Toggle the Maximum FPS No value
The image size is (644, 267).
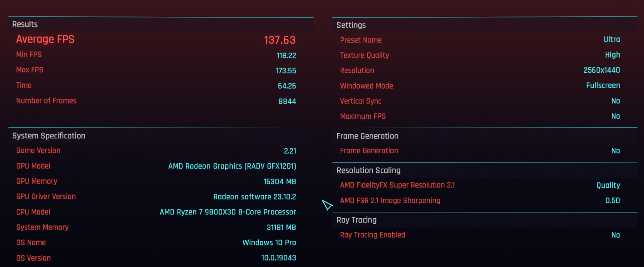616,116
